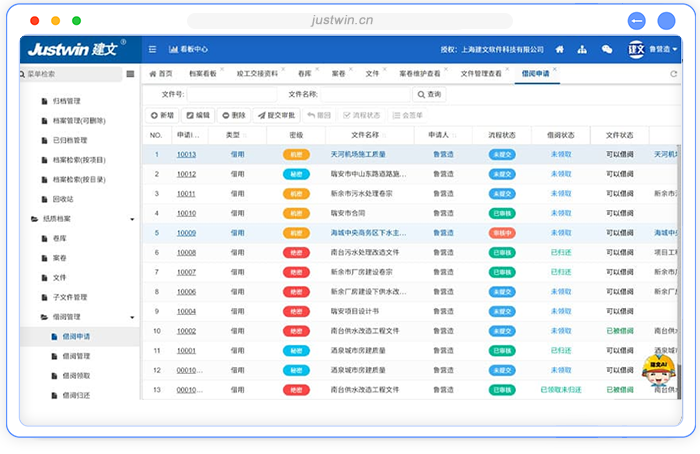Screen dimensions: 700x454
Task: Open the chat messages icon
Action: (x=606, y=49)
